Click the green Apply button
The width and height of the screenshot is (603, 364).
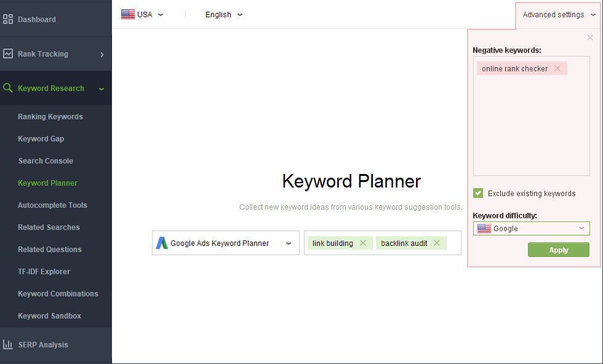click(559, 250)
